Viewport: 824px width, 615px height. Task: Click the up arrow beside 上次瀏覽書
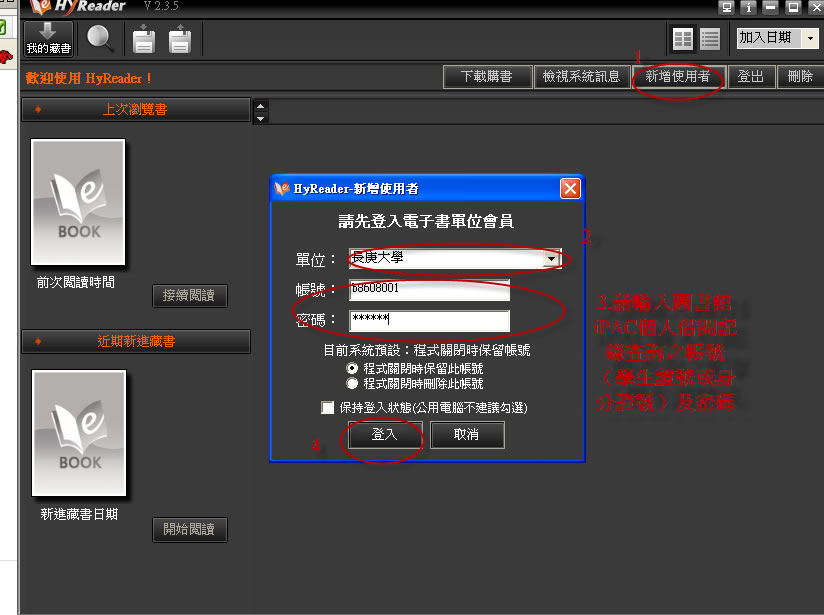click(260, 106)
